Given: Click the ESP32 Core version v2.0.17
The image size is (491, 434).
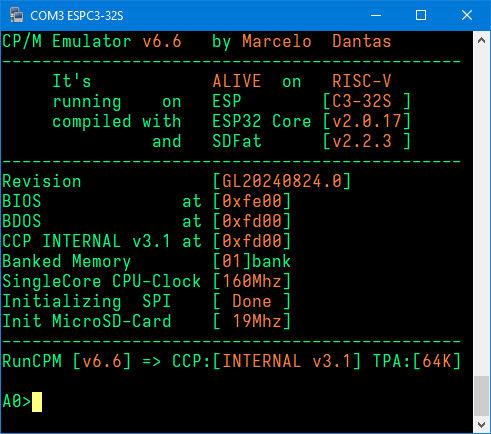Looking at the screenshot, I should point(367,121).
